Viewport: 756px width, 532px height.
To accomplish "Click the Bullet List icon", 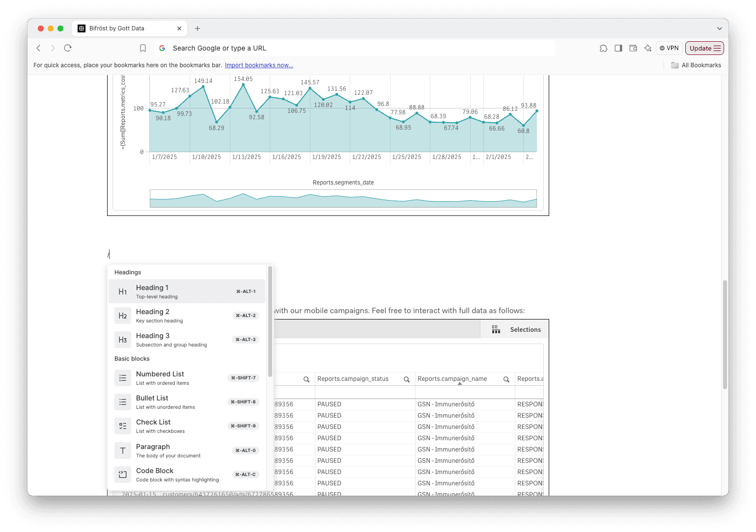I will 123,402.
